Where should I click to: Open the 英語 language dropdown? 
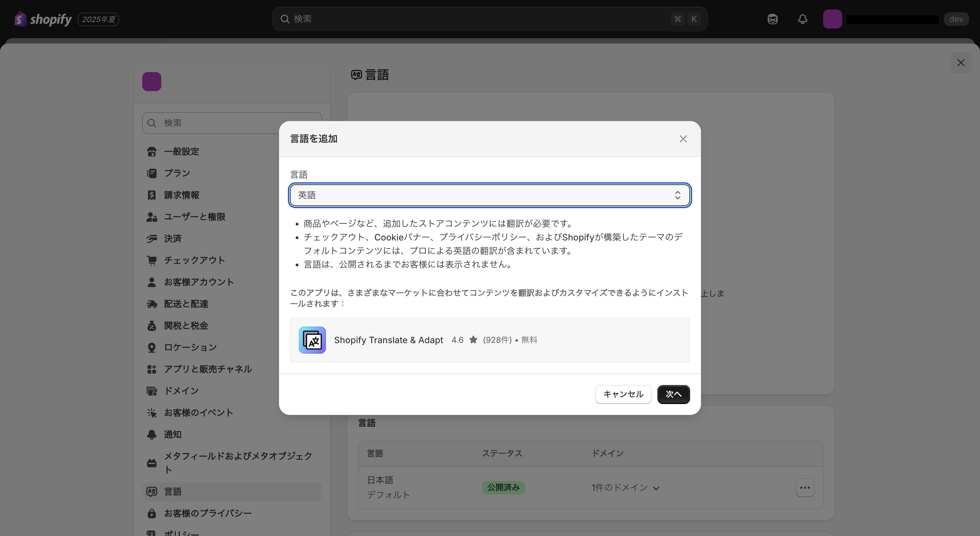[x=490, y=195]
